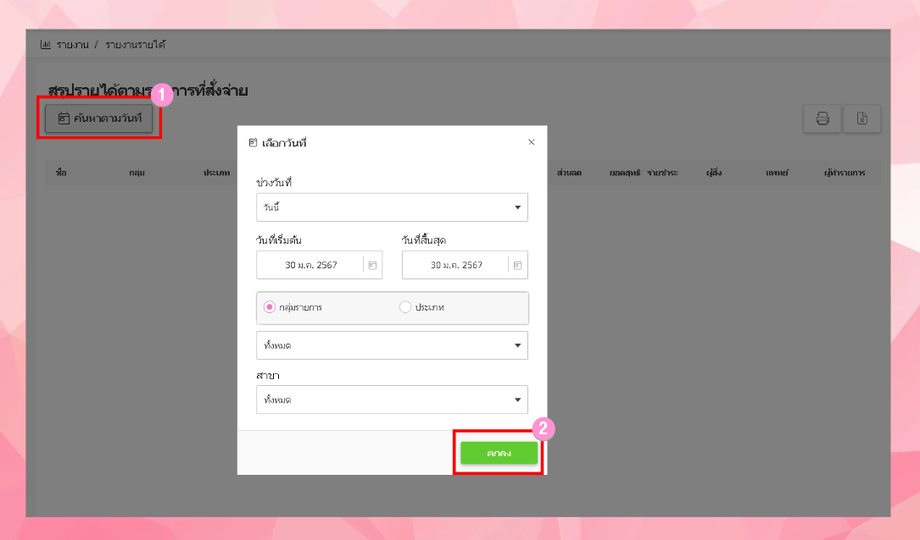Click the กลุ่ม column header
This screenshot has height=540, width=920.
137,173
